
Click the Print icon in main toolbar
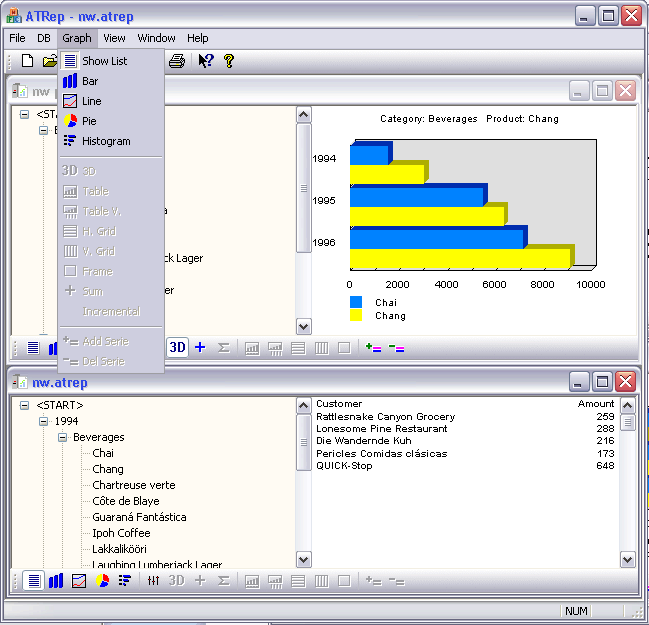point(177,61)
